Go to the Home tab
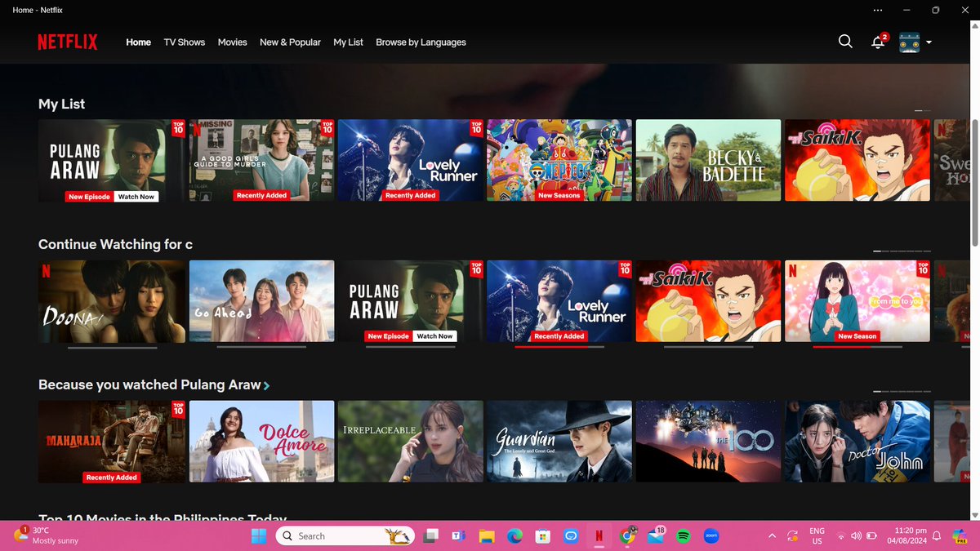Image resolution: width=980 pixels, height=551 pixels. tap(139, 42)
